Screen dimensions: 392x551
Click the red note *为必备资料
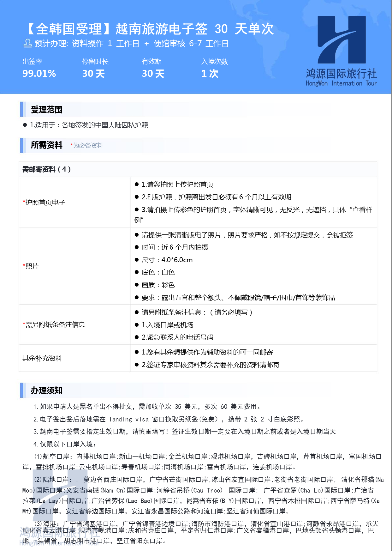pyautogui.click(x=87, y=145)
